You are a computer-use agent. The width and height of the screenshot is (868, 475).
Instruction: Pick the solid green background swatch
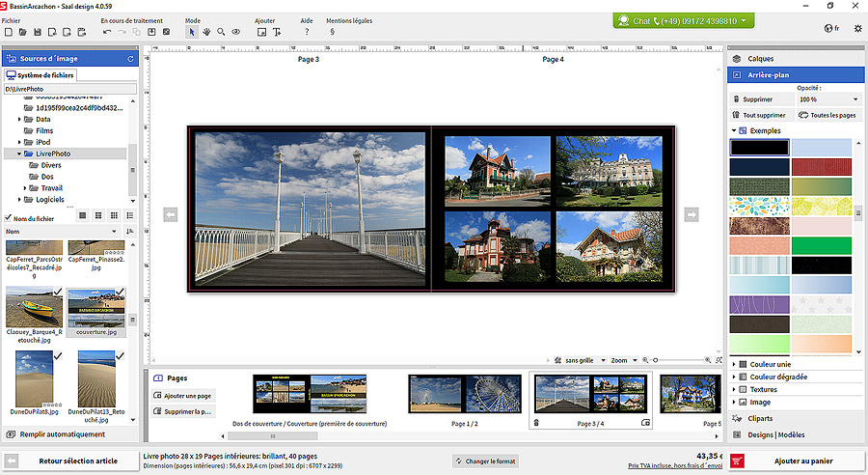pos(822,245)
